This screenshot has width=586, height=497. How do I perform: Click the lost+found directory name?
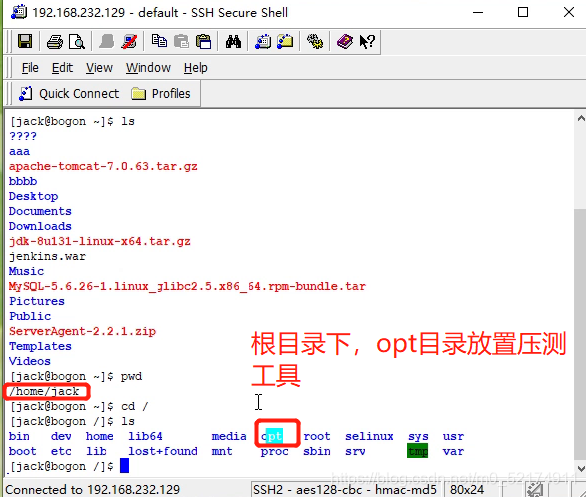point(163,451)
